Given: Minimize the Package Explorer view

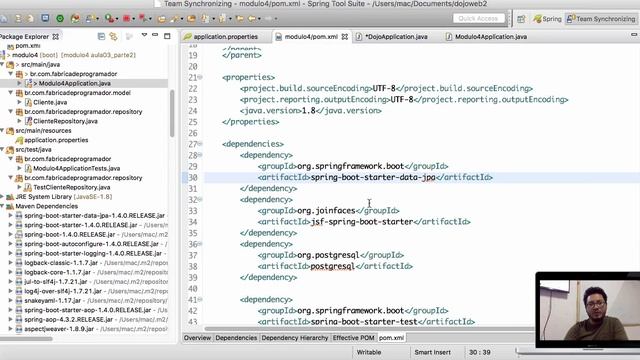Looking at the screenshot, I should pos(155,36).
